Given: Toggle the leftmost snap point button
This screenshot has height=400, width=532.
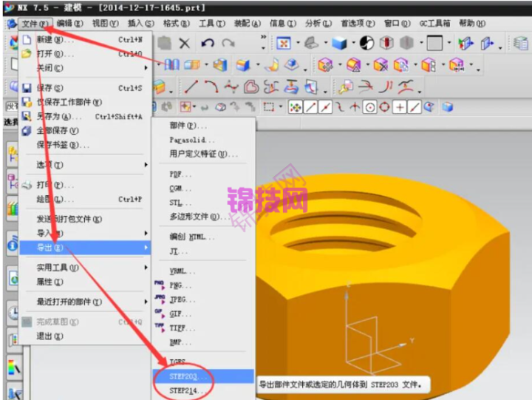Looking at the screenshot, I should pos(296,107).
